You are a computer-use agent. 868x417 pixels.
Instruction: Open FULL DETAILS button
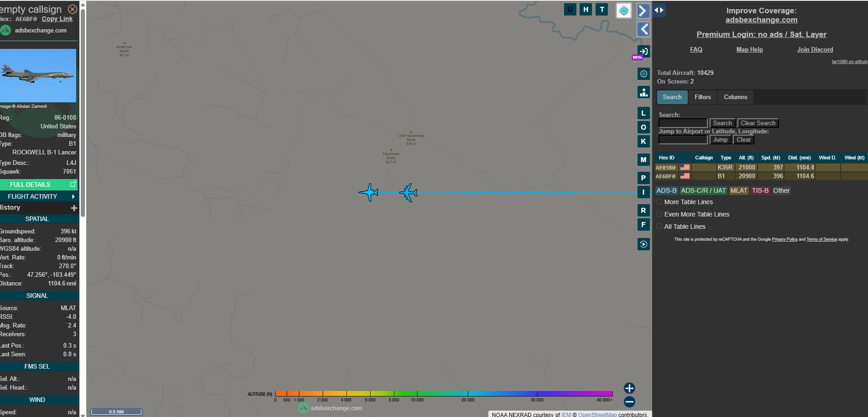[x=39, y=185]
